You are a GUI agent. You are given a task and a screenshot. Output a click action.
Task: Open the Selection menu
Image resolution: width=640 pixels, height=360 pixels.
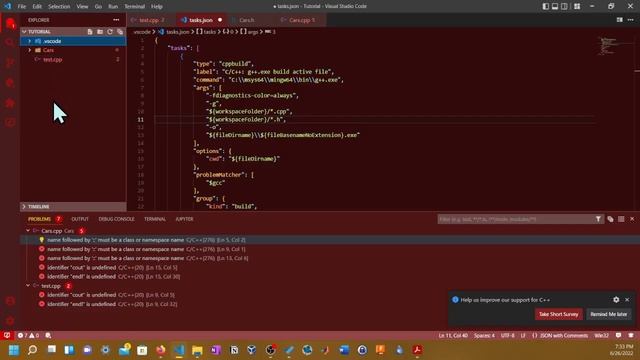tap(59, 6)
